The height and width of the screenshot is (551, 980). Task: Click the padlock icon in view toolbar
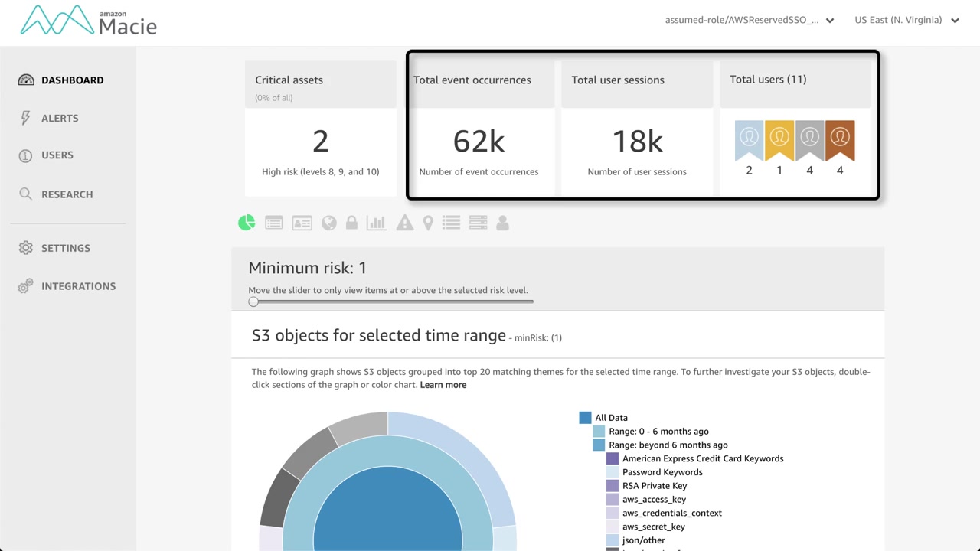351,223
